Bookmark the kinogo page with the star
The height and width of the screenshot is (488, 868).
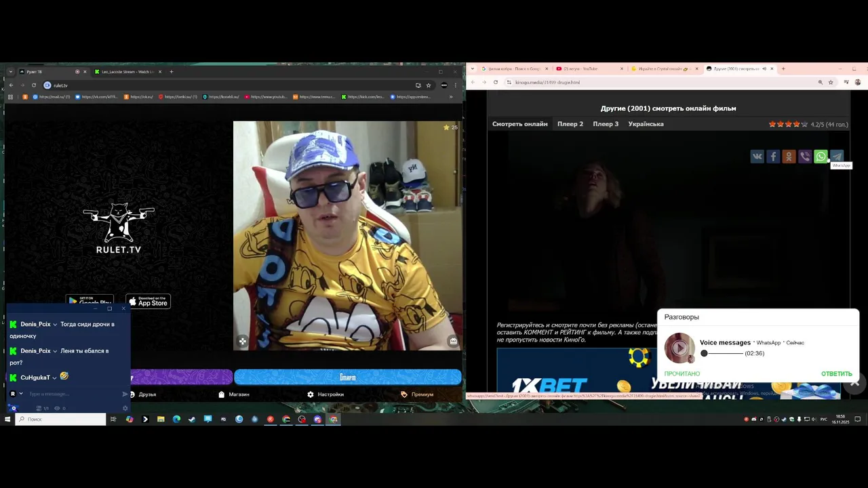point(831,82)
